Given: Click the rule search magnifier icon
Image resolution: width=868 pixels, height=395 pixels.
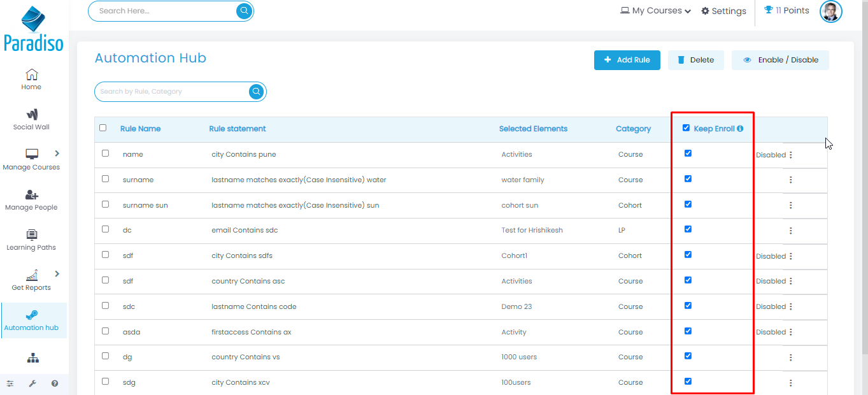Looking at the screenshot, I should (256, 92).
